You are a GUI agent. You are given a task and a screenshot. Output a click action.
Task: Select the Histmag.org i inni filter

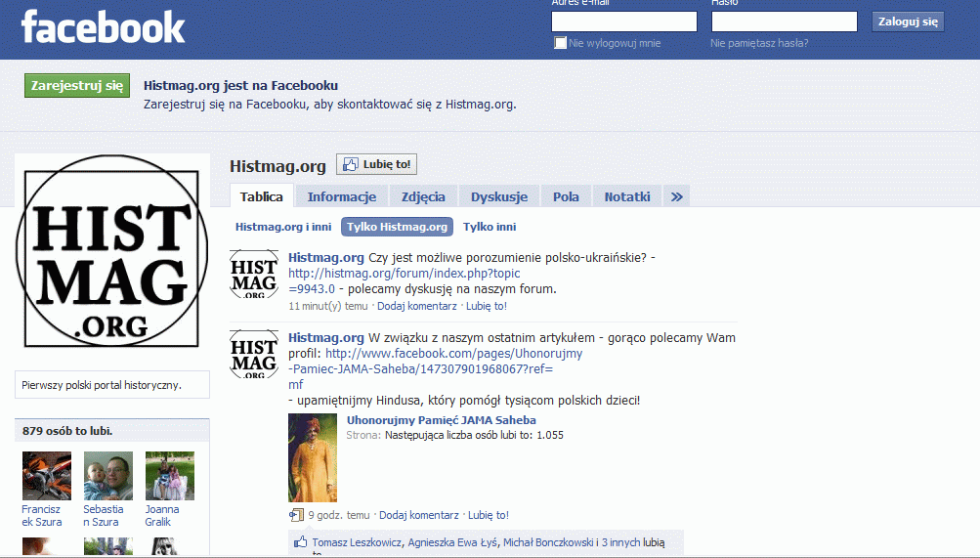pyautogui.click(x=283, y=227)
